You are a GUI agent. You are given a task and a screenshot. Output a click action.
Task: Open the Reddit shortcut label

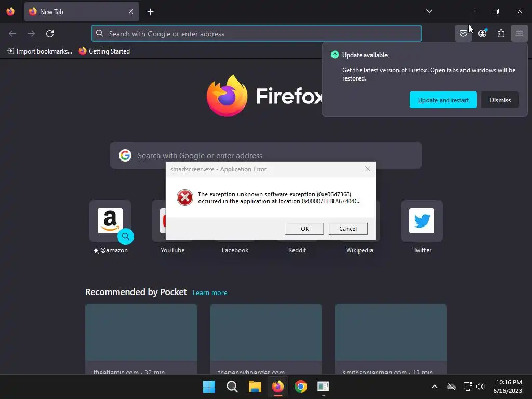pyautogui.click(x=297, y=250)
